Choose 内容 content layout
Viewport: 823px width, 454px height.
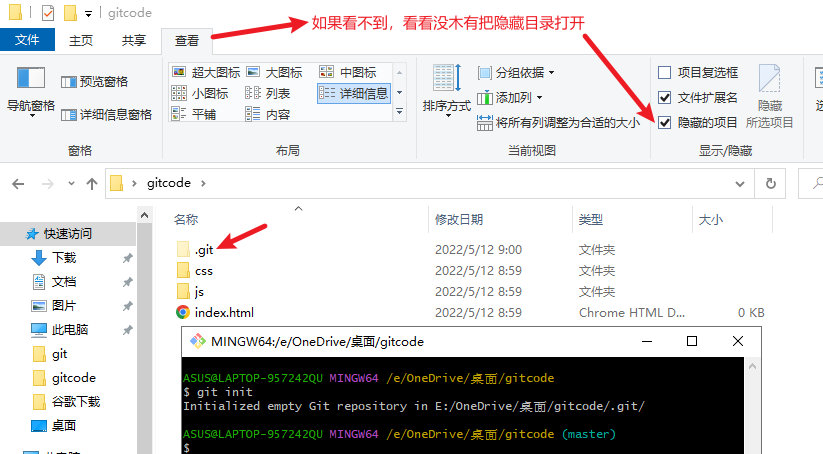pos(268,114)
